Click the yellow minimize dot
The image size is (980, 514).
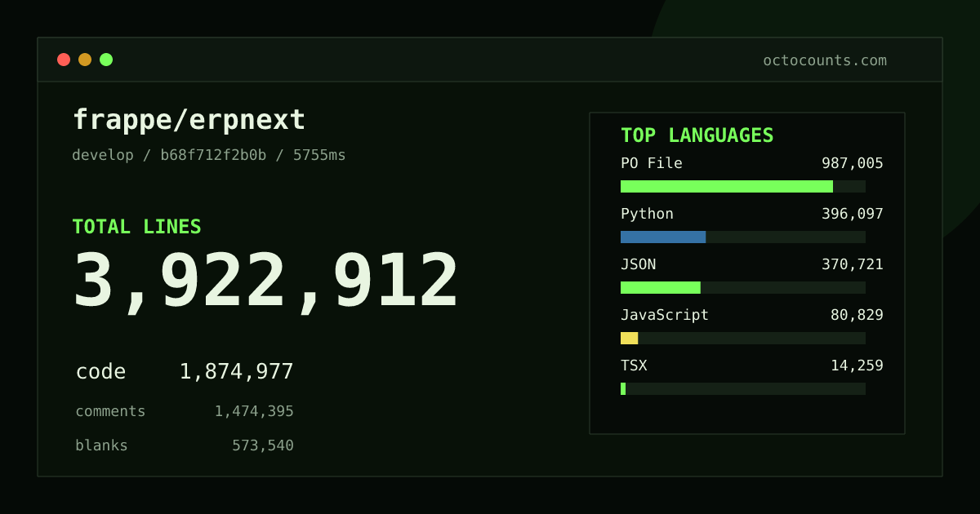point(85,60)
